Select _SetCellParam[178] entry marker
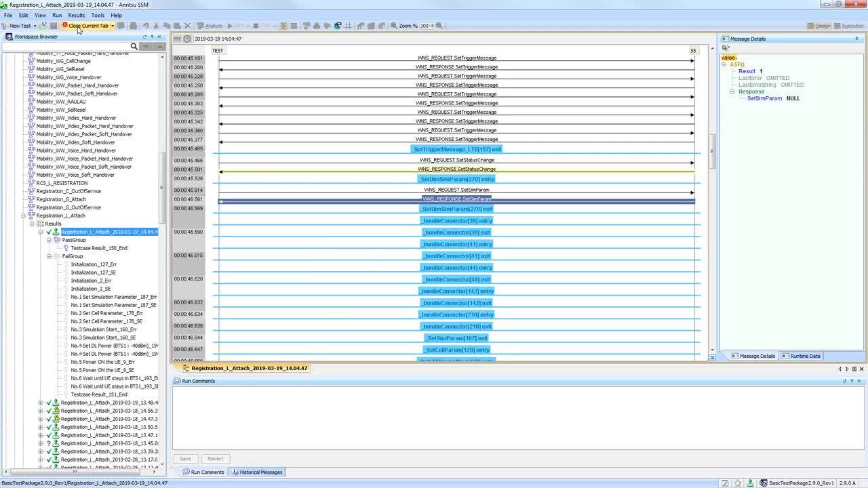This screenshot has height=488, width=868. click(x=456, y=350)
